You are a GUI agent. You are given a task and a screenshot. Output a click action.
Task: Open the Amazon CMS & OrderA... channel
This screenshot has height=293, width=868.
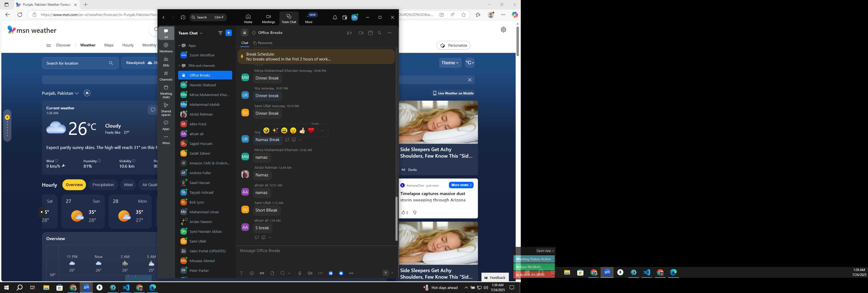pyautogui.click(x=205, y=163)
